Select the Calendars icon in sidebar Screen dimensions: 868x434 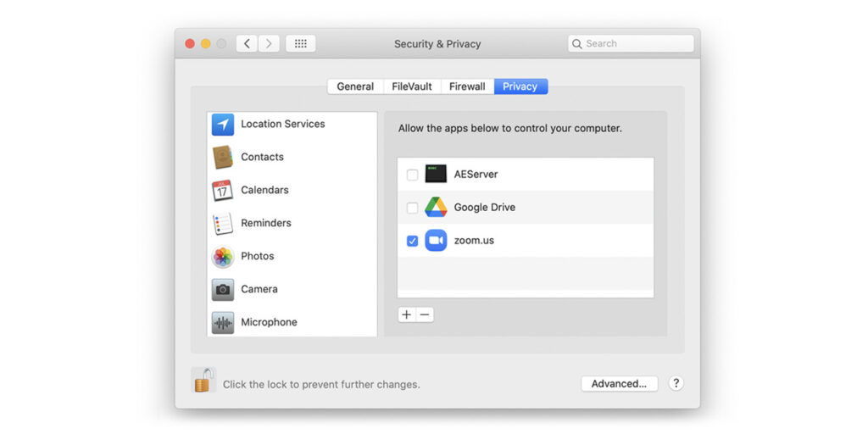(223, 191)
